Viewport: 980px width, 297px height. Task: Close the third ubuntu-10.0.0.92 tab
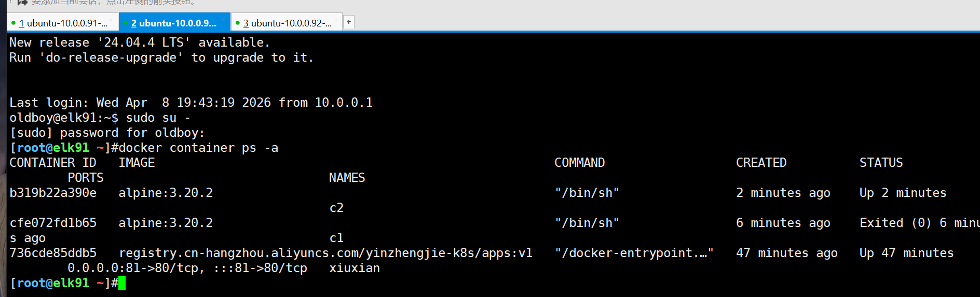click(x=335, y=21)
